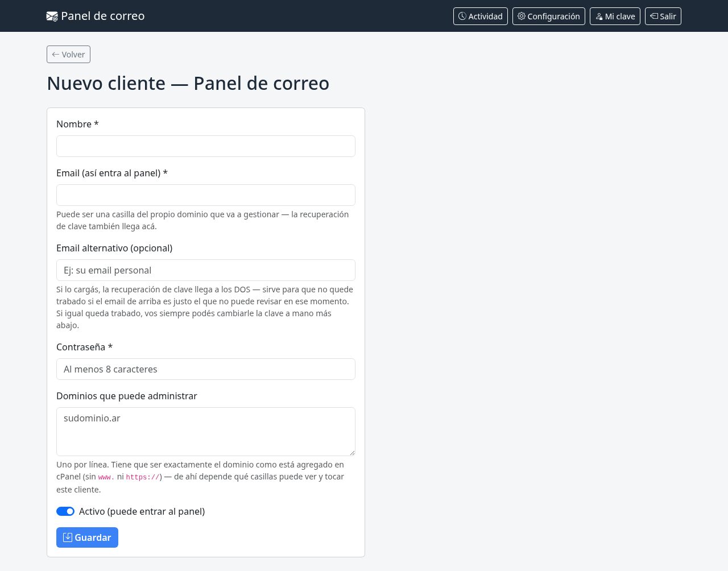Click the 'Nombre *' field label
Image resolution: width=728 pixels, height=571 pixels.
pos(77,124)
